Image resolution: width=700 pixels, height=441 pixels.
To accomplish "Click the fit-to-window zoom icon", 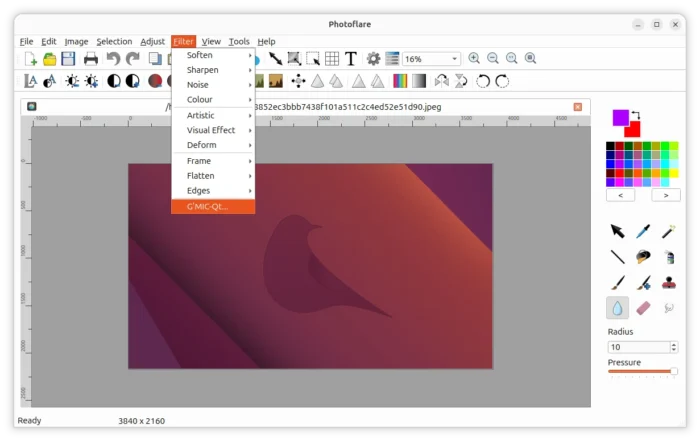I will [x=530, y=58].
